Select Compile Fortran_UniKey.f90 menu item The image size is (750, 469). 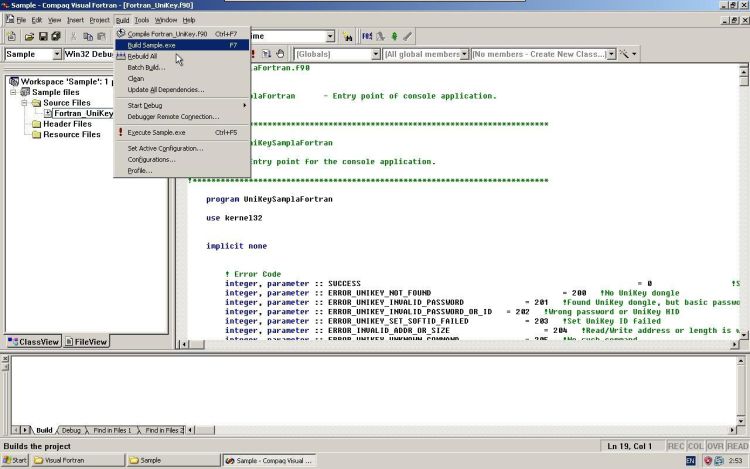(x=182, y=34)
